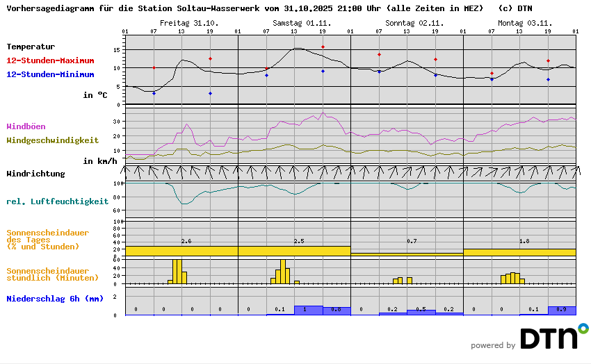Screen dimensions: 591x364
Task: Click the rel. Luftfeuchtigkeit legend label
Action: (x=57, y=201)
